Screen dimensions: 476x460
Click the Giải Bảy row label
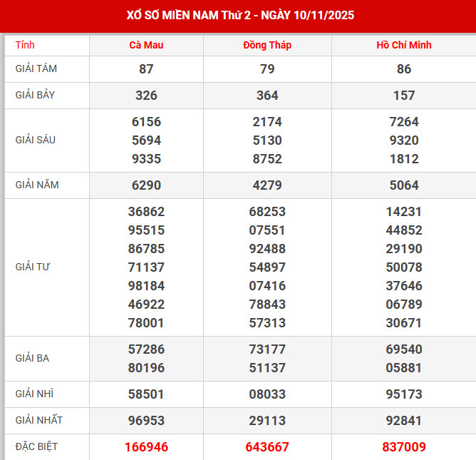[35, 95]
